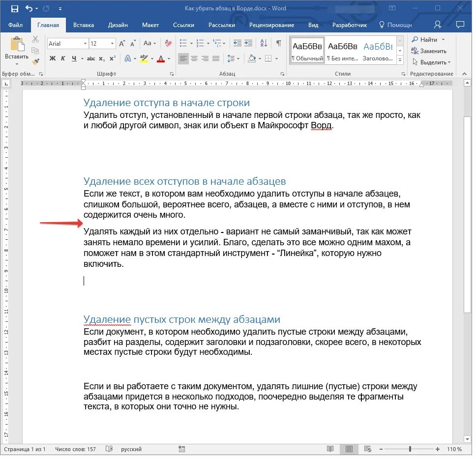Click the Justify alignment icon
The height and width of the screenshot is (459, 476).
(x=216, y=58)
